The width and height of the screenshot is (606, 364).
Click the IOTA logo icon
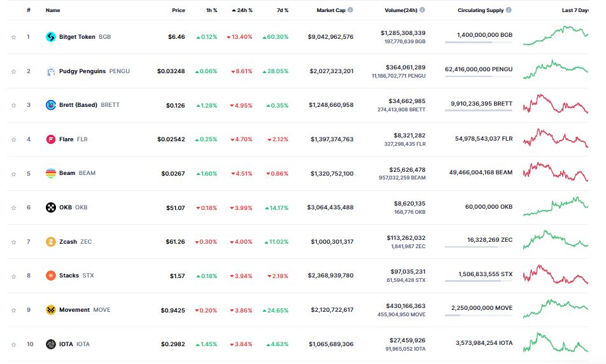(51, 344)
